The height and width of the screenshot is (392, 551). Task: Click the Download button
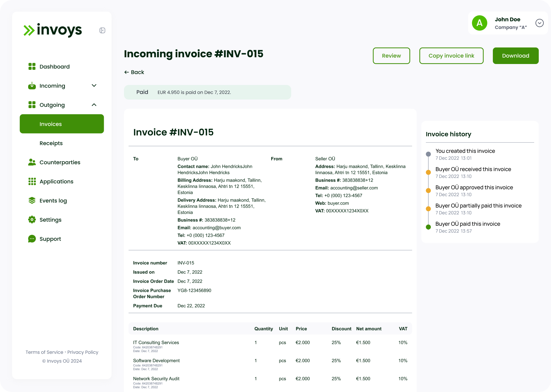click(515, 56)
